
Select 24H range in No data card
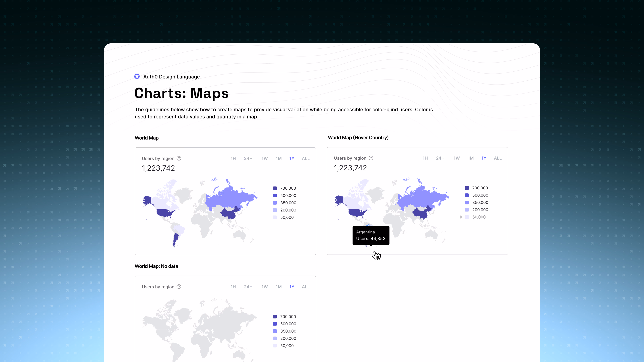pyautogui.click(x=248, y=287)
